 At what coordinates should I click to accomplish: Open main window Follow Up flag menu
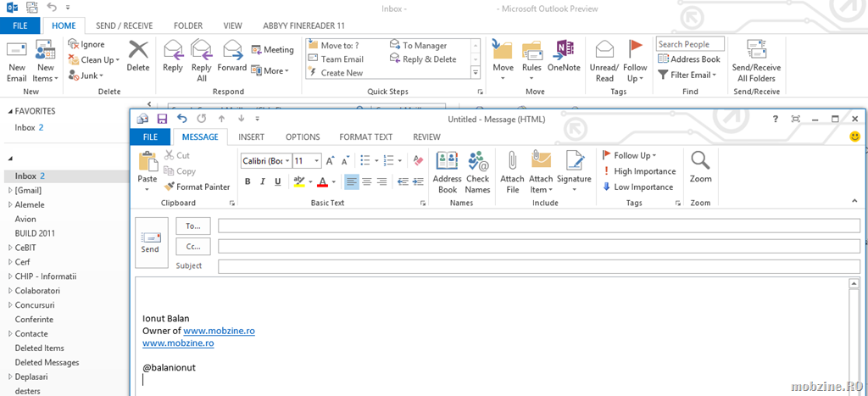(x=635, y=61)
